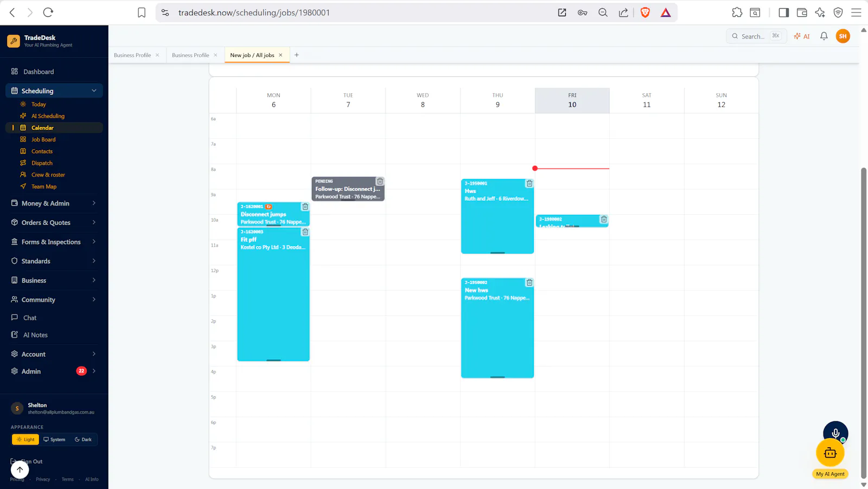Activate the microphone voice button

835,433
